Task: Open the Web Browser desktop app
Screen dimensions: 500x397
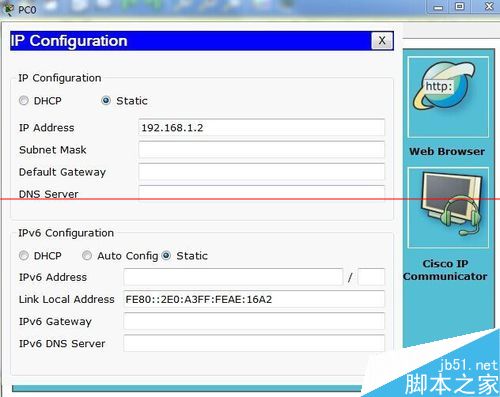Action: pyautogui.click(x=448, y=97)
